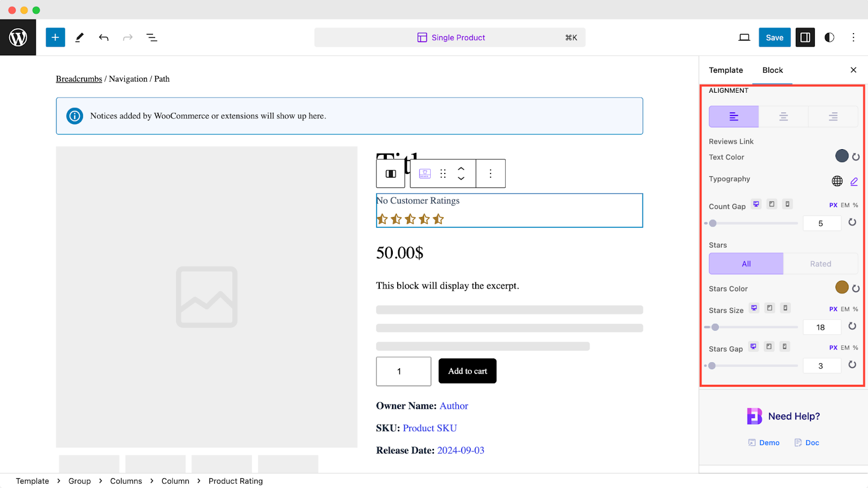The width and height of the screenshot is (868, 488).
Task: Open the Settings sidebar panel icon
Action: click(x=805, y=37)
